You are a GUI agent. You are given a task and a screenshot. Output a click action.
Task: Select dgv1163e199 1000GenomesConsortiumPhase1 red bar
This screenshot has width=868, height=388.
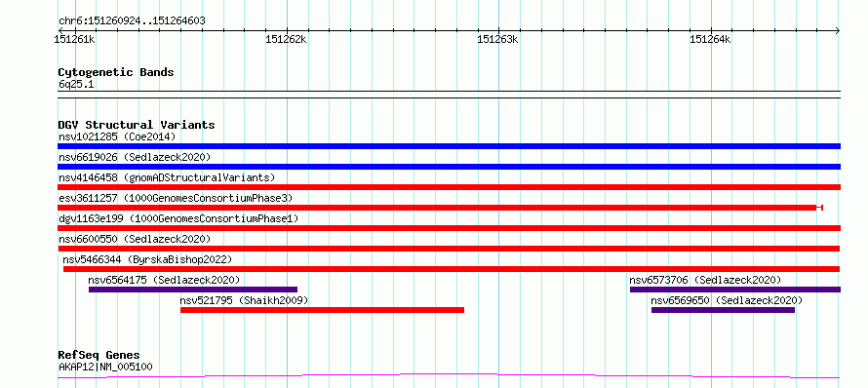[449, 228]
